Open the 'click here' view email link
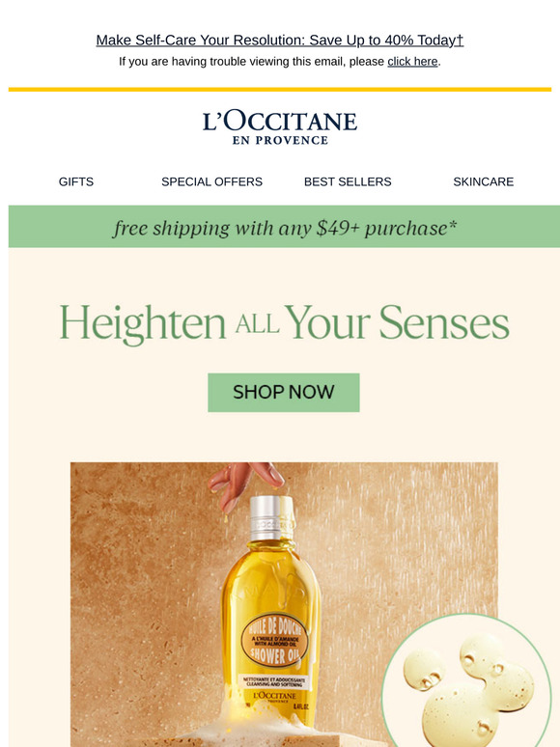Screen dimensions: 560x747 click(x=412, y=62)
